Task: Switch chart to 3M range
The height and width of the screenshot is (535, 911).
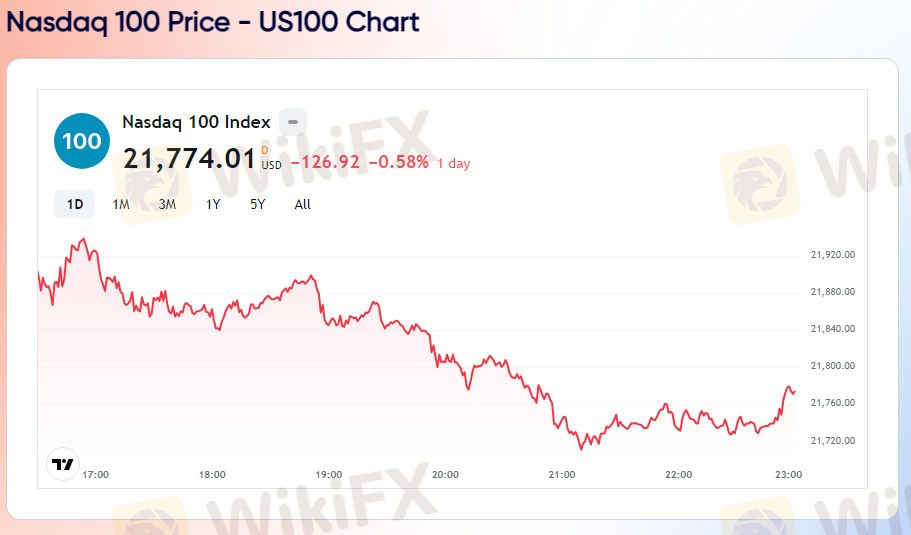Action: click(167, 204)
